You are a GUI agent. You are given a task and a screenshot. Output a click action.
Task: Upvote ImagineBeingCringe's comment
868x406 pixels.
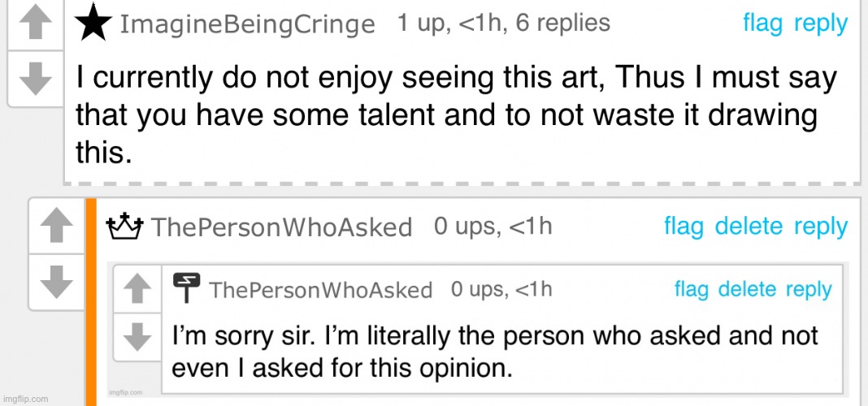click(x=35, y=26)
